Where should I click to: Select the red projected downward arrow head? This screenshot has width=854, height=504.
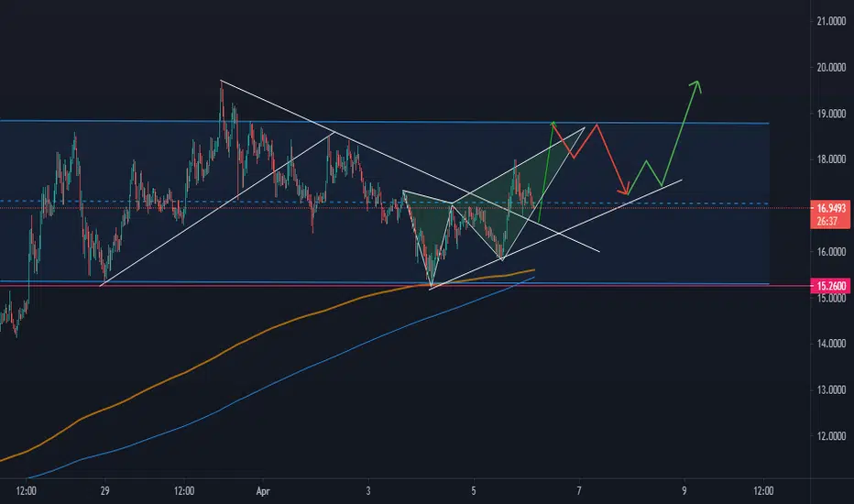point(625,189)
